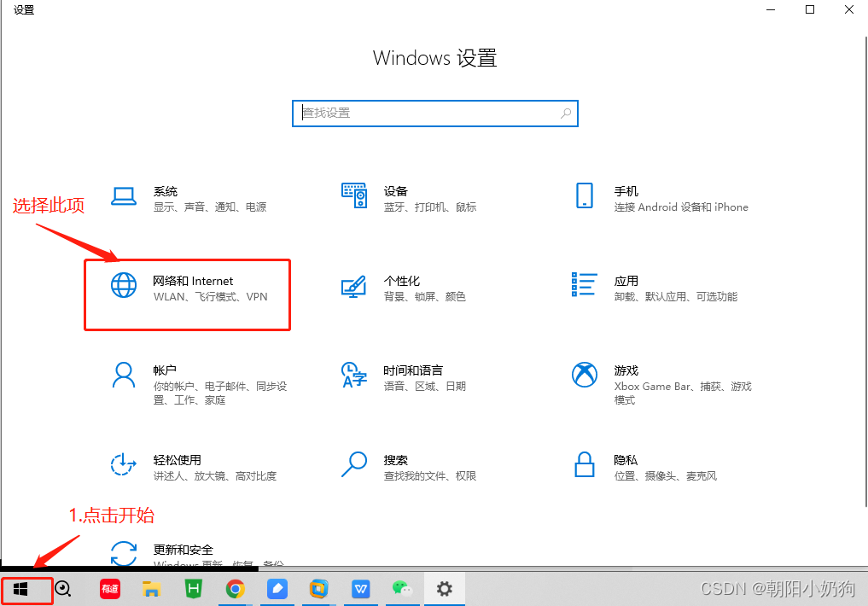Open WeChat from the taskbar
The image size is (868, 606).
tap(403, 589)
